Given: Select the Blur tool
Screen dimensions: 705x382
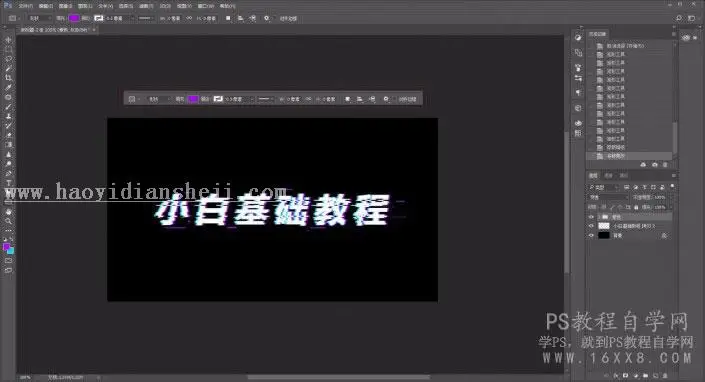Looking at the screenshot, I should coord(9,155).
